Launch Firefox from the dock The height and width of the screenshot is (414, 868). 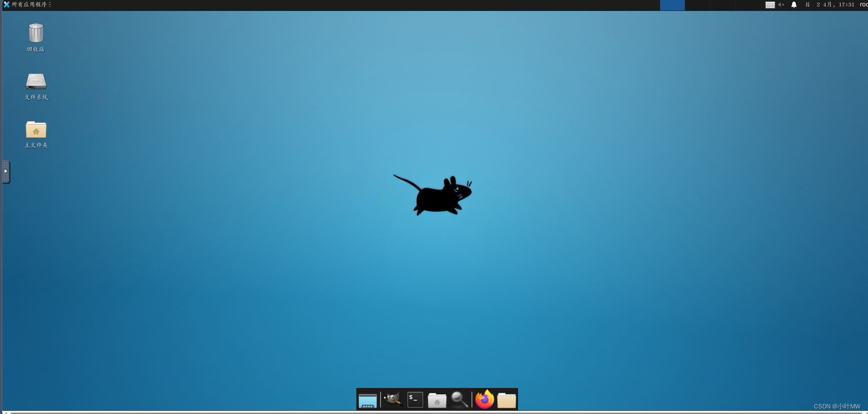coord(485,399)
